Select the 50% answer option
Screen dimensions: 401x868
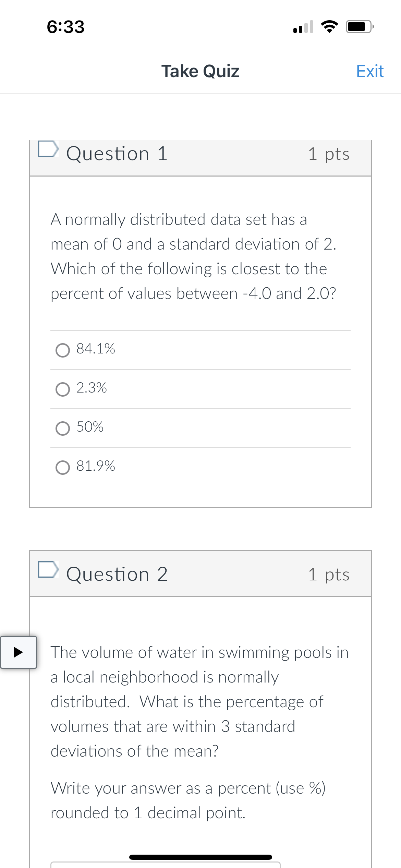[63, 428]
